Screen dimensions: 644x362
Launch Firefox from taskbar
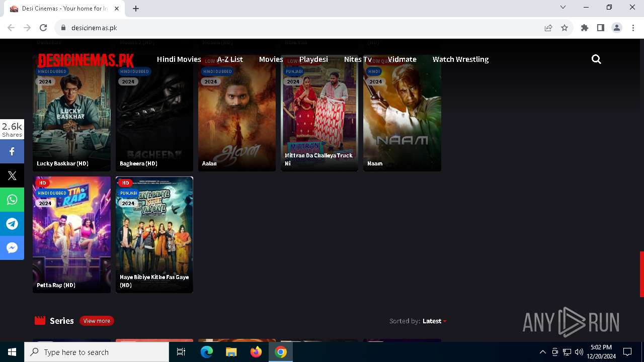[x=256, y=352]
